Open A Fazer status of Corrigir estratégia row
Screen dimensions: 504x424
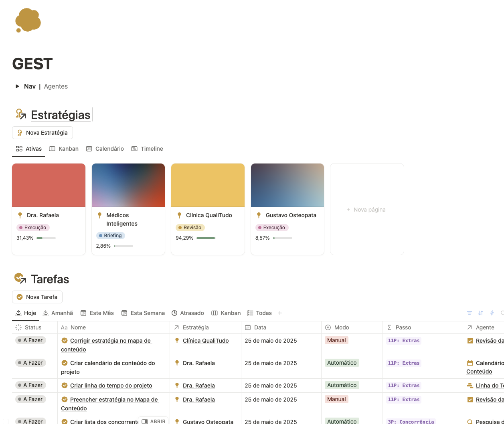coord(31,340)
